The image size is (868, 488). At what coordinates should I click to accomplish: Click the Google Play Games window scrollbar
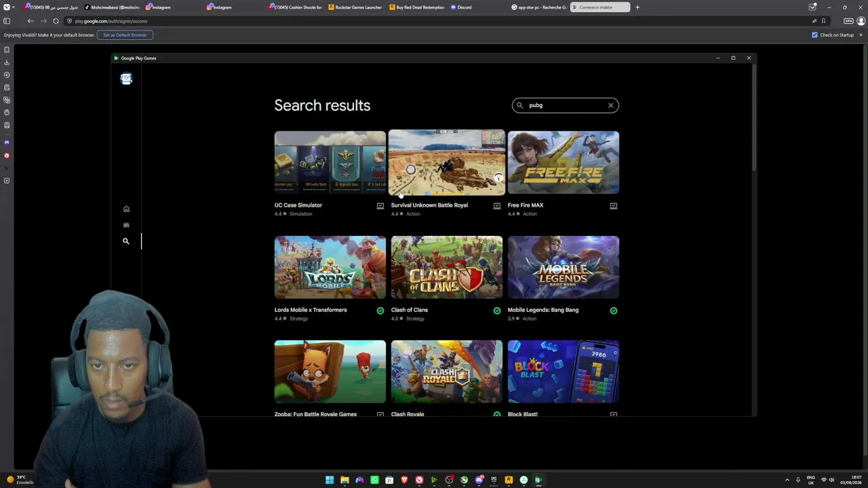(753, 119)
